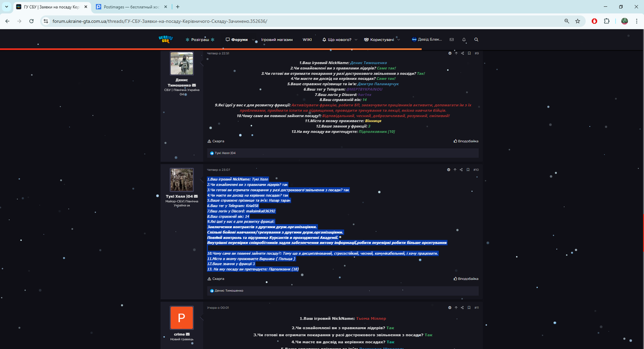View site information icon in address bar

pyautogui.click(x=46, y=21)
